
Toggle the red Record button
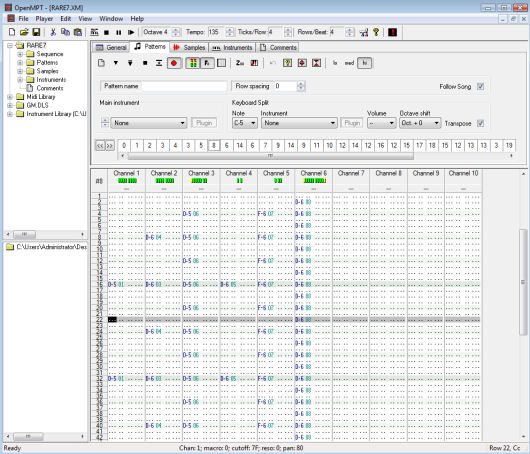(174, 63)
